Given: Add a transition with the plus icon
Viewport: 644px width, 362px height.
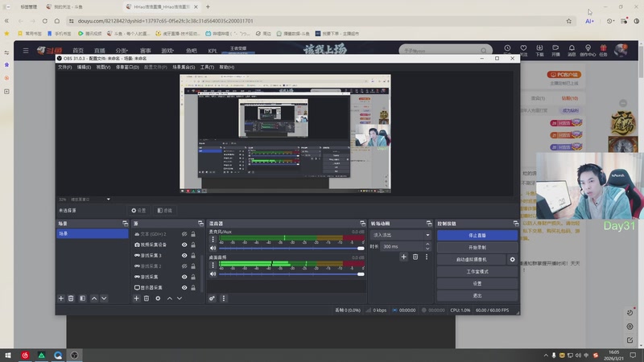Looking at the screenshot, I should coord(404,257).
